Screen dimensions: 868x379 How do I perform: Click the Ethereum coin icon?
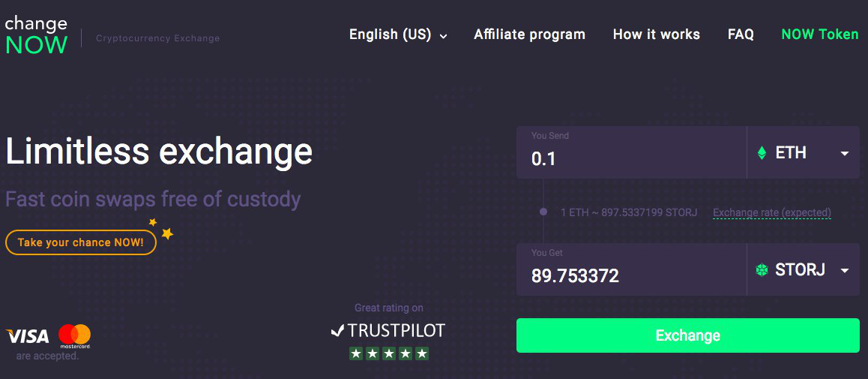762,153
